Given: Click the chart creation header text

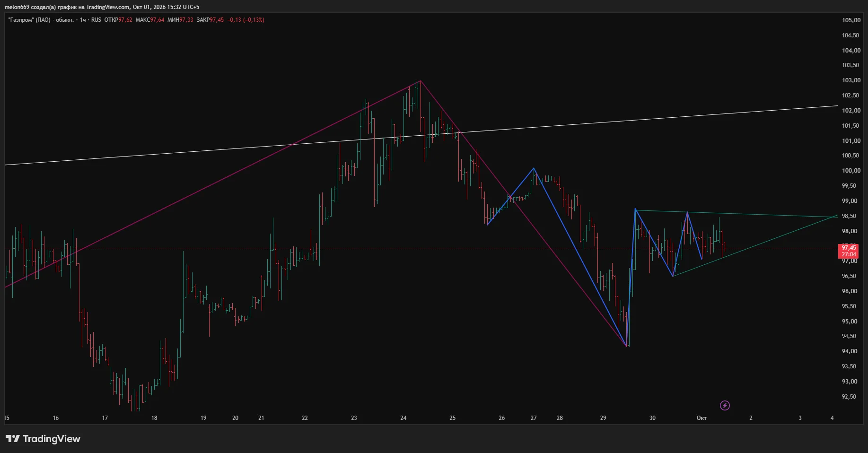Looking at the screenshot, I should [102, 7].
